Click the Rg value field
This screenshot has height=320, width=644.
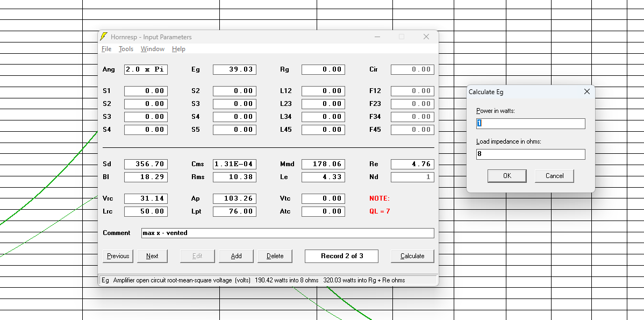click(x=323, y=69)
